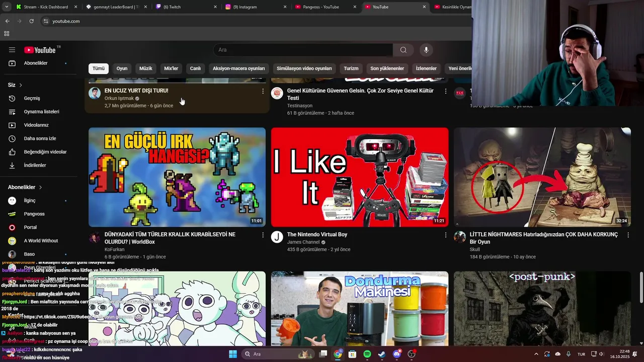The height and width of the screenshot is (362, 644).
Task: Open Testinasyon channel avatar
Action: pos(277,93)
